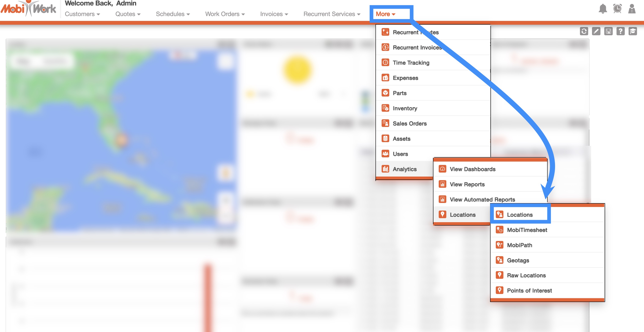This screenshot has height=332, width=644.
Task: Open the help question mark icon
Action: point(620,31)
